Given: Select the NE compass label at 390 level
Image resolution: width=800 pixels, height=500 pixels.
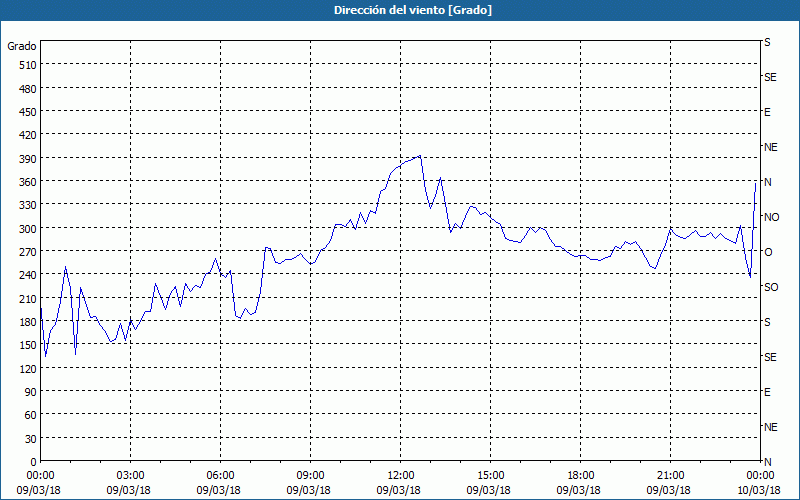Looking at the screenshot, I should pyautogui.click(x=770, y=147).
